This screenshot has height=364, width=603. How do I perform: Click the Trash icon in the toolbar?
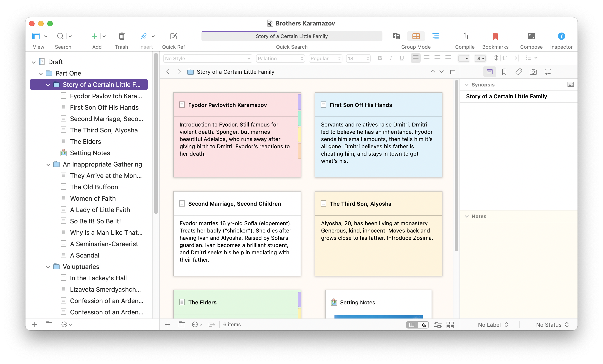click(x=122, y=36)
